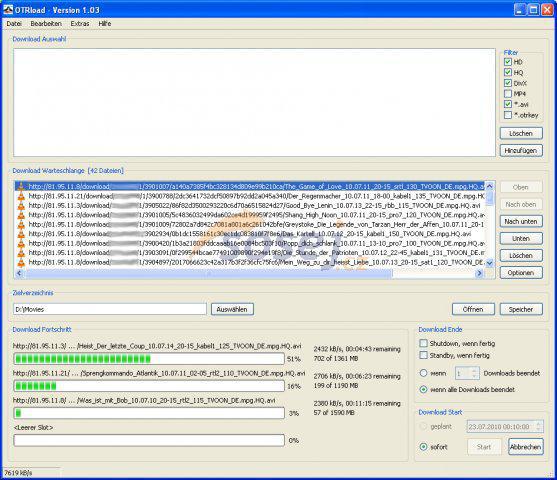Select the Der_Regenmacher queue row

250,196
